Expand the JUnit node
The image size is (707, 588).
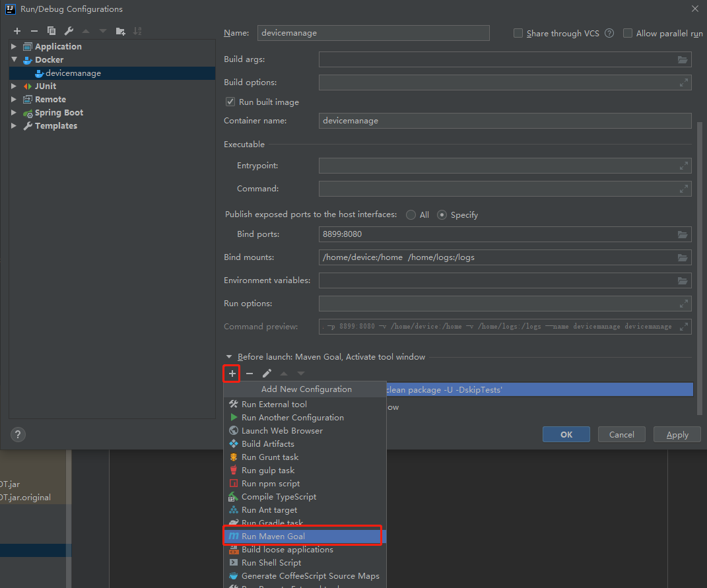point(13,86)
